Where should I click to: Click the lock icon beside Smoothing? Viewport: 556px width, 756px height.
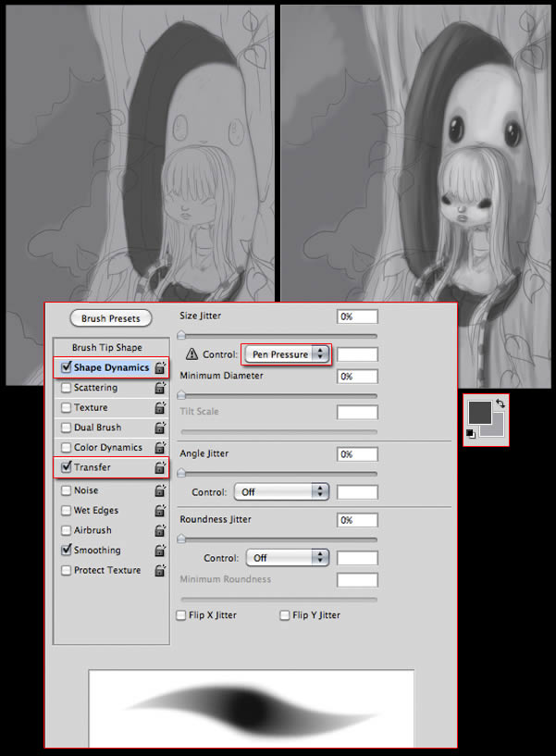[x=160, y=551]
